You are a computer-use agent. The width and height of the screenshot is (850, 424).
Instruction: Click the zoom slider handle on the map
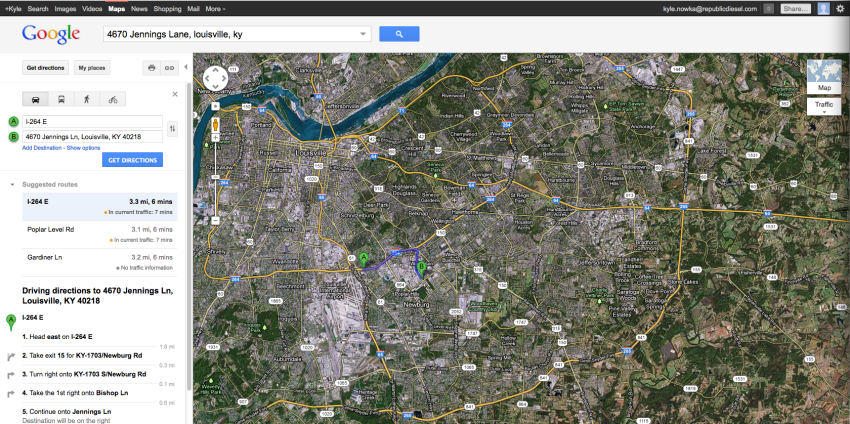[x=215, y=178]
